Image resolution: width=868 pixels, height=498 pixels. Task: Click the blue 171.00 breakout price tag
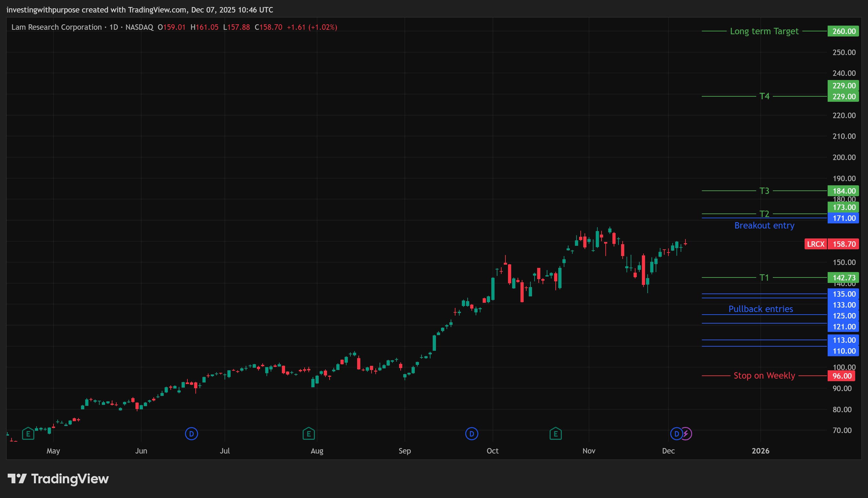click(843, 218)
